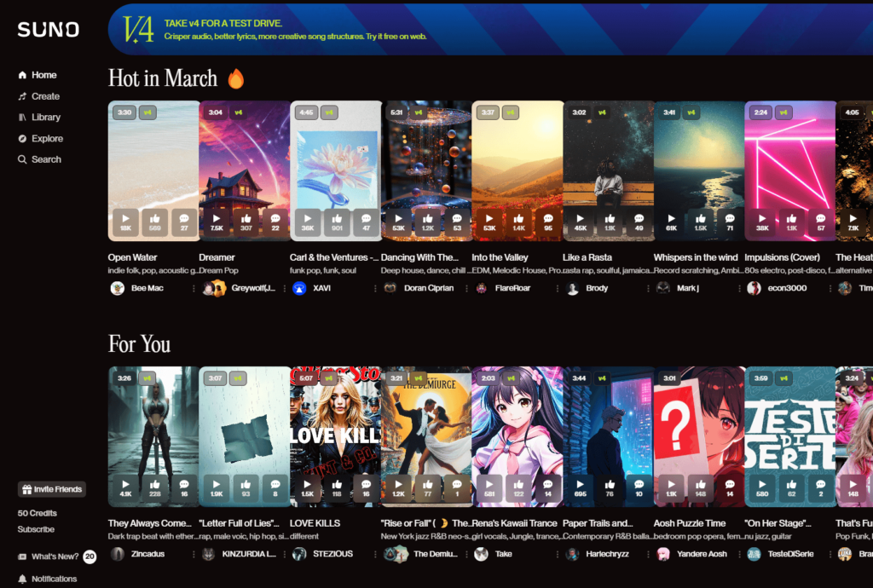Open Bee Mac's artist profile
The image size is (873, 588).
147,288
